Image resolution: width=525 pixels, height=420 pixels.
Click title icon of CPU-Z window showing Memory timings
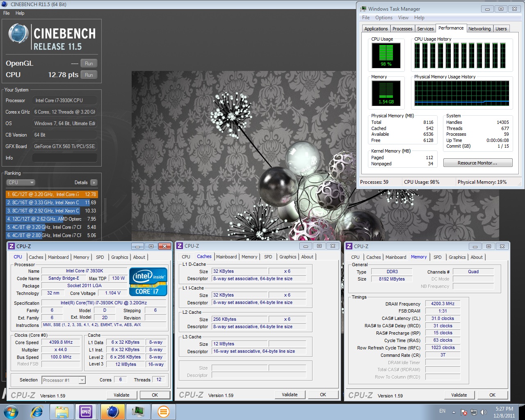coord(349,246)
